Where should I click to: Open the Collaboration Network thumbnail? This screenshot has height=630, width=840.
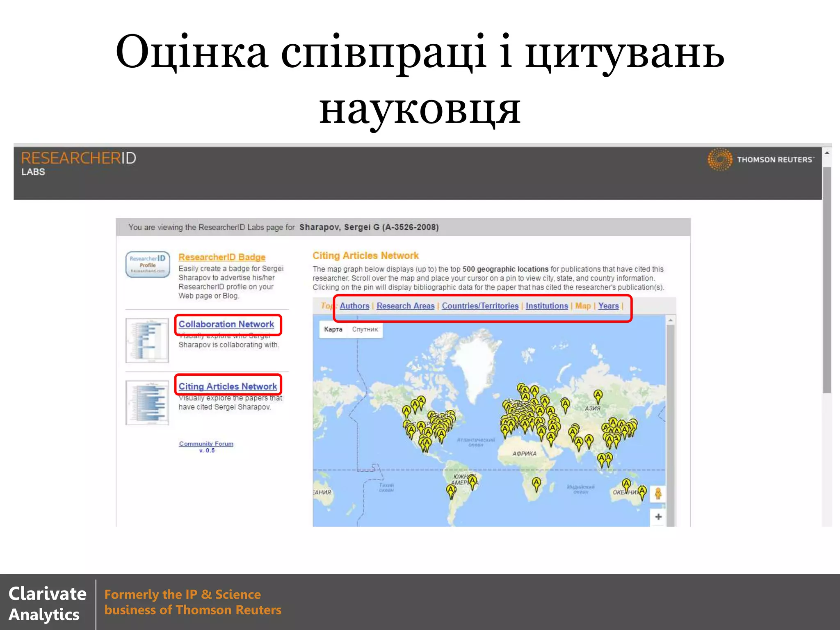coord(147,340)
